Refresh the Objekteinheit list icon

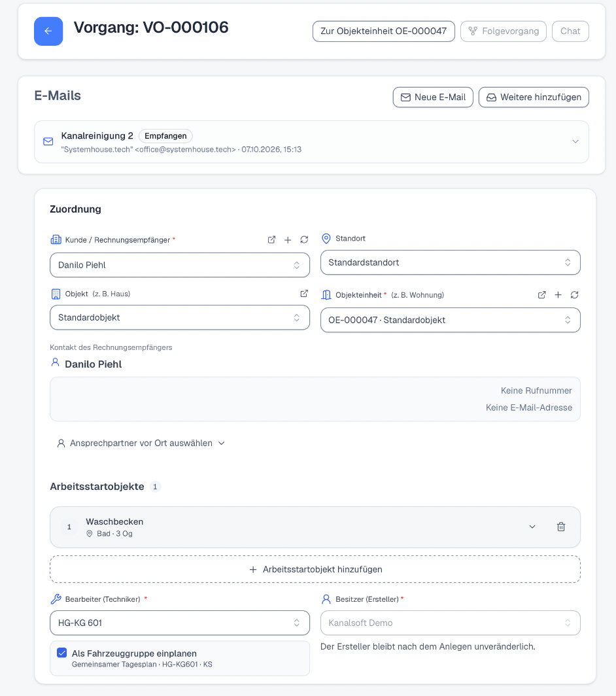pos(574,295)
